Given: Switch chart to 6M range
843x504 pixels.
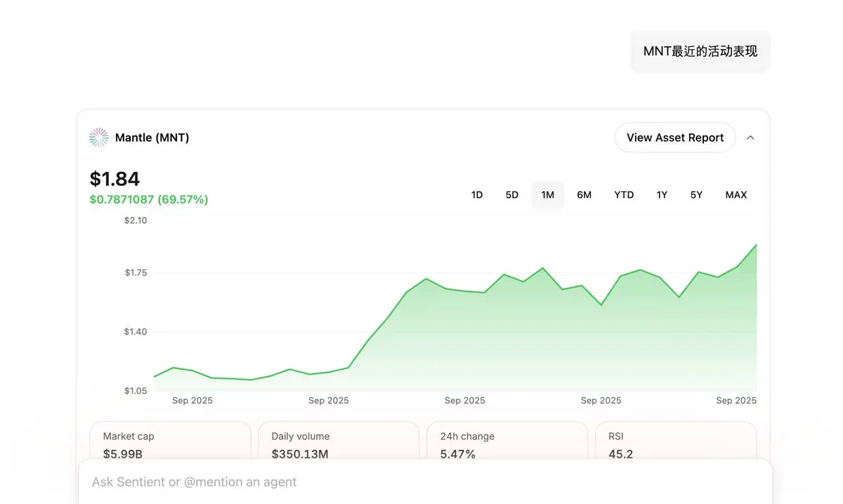Looking at the screenshot, I should tap(584, 195).
